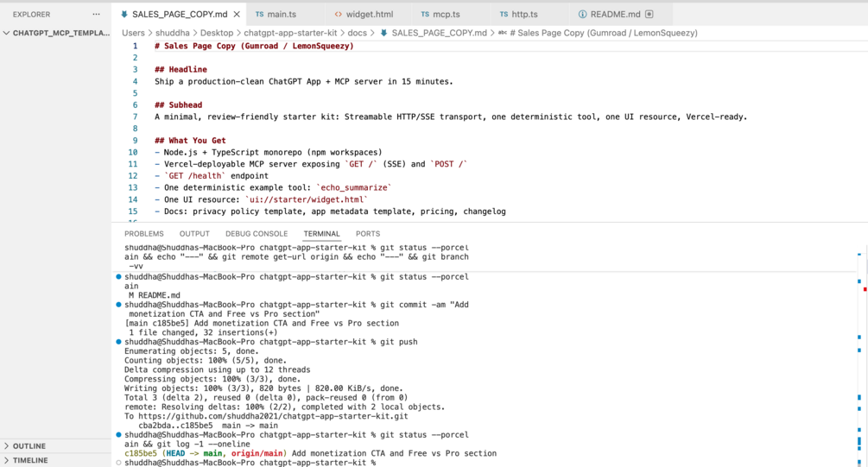The height and width of the screenshot is (467, 868).
Task: Open the Users breadcrumb dropdown
Action: coord(133,33)
